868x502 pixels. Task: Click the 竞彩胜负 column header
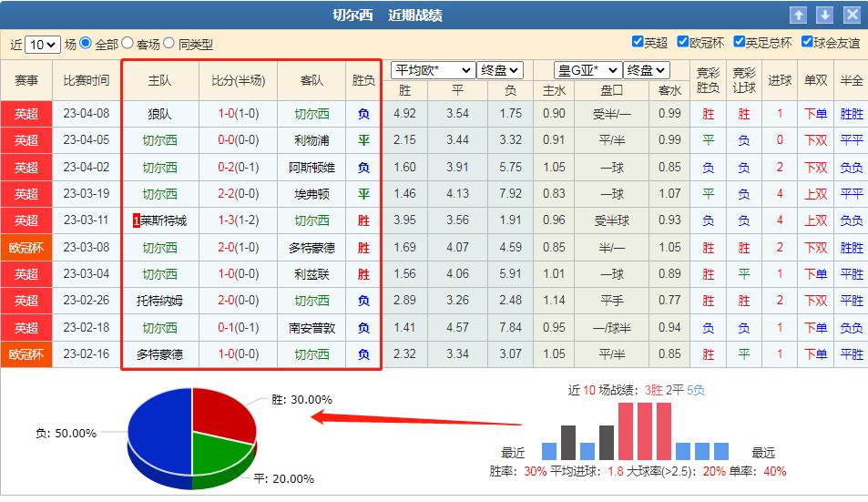pyautogui.click(x=708, y=80)
